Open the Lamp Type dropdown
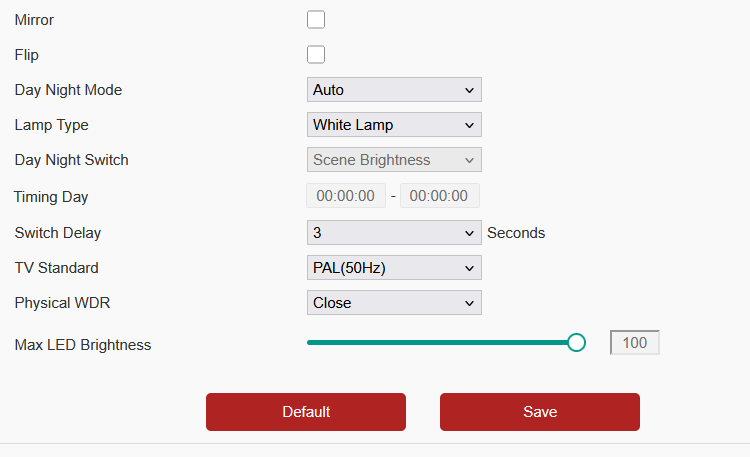750x457 pixels. click(x=394, y=124)
